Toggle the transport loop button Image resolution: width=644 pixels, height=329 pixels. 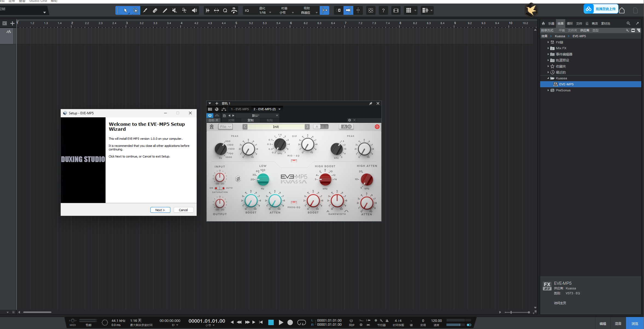coord(301,322)
